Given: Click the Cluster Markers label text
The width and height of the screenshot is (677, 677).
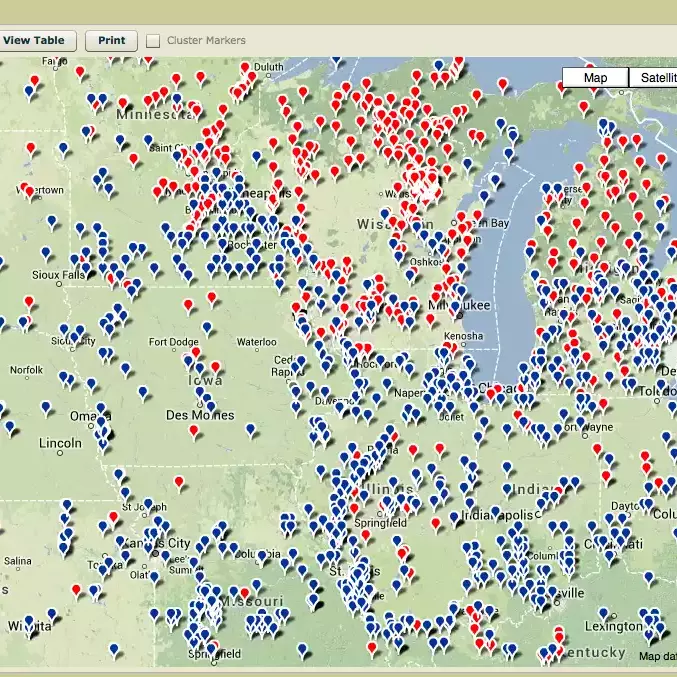Looking at the screenshot, I should 206,41.
